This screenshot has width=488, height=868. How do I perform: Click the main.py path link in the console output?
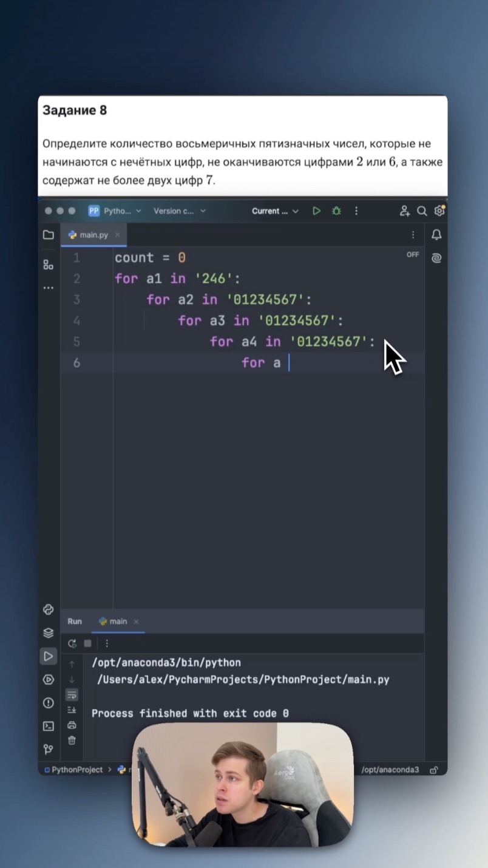[243, 680]
